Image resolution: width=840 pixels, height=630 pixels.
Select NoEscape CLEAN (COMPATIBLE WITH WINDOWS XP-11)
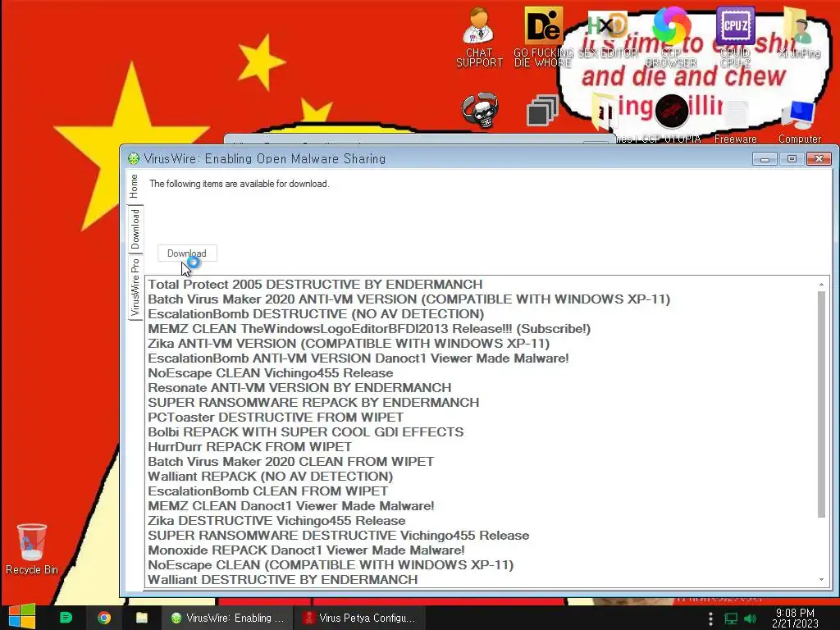coord(331,564)
